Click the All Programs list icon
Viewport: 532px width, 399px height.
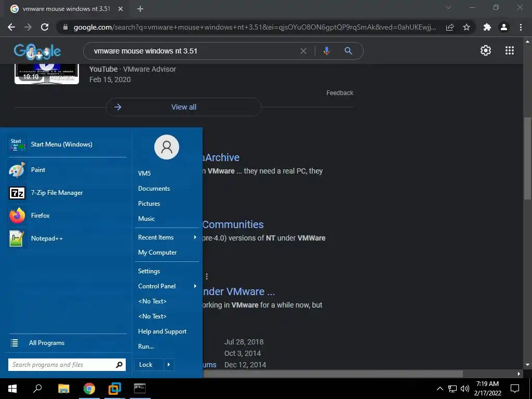[14, 343]
